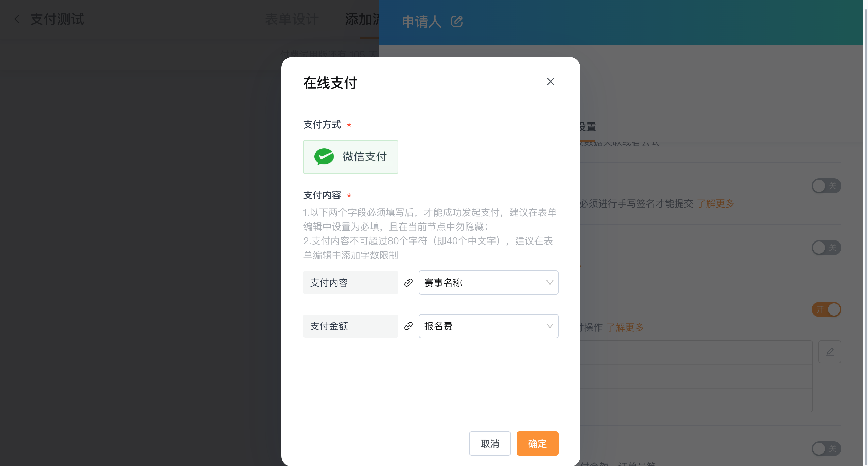Click the 支付测试 page title
The image size is (868, 466).
click(x=57, y=19)
